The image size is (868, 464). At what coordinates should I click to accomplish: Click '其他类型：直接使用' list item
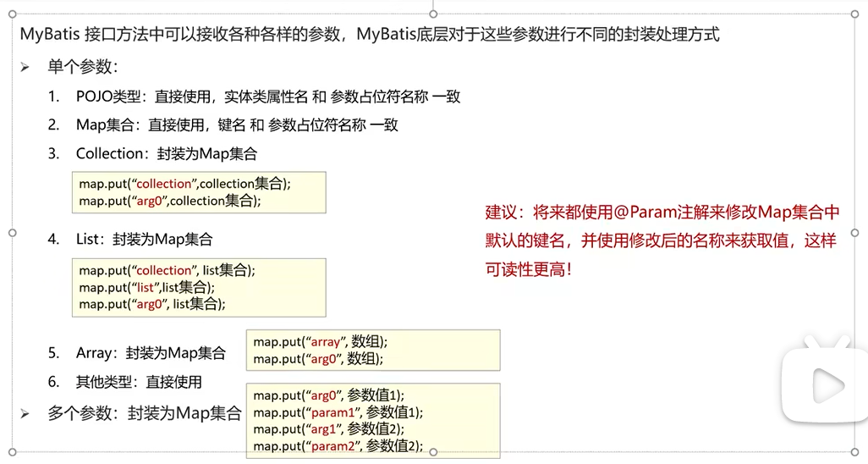coord(139,382)
